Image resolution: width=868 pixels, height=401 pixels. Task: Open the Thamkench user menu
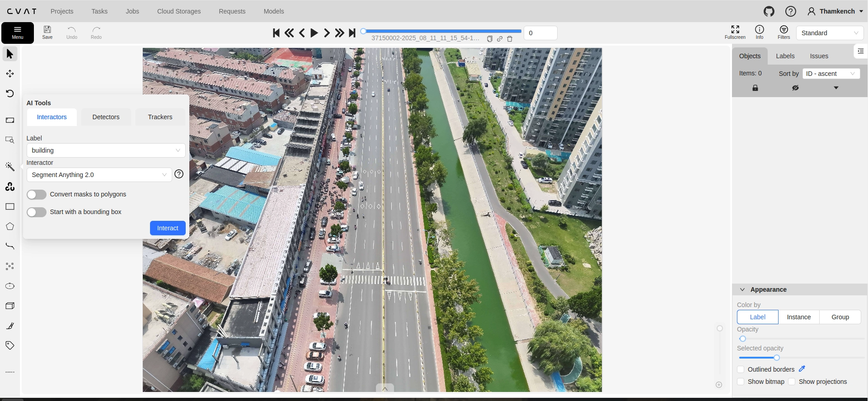[x=835, y=11]
